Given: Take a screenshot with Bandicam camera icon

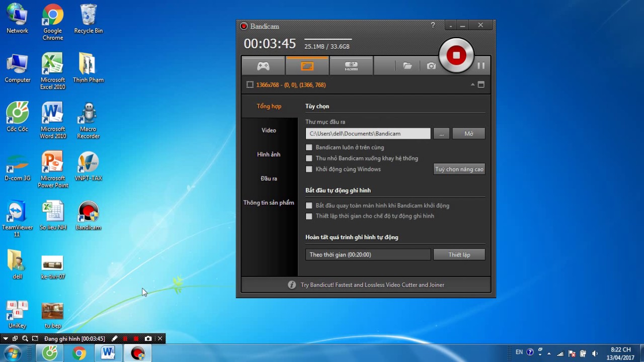Looking at the screenshot, I should coord(431,66).
